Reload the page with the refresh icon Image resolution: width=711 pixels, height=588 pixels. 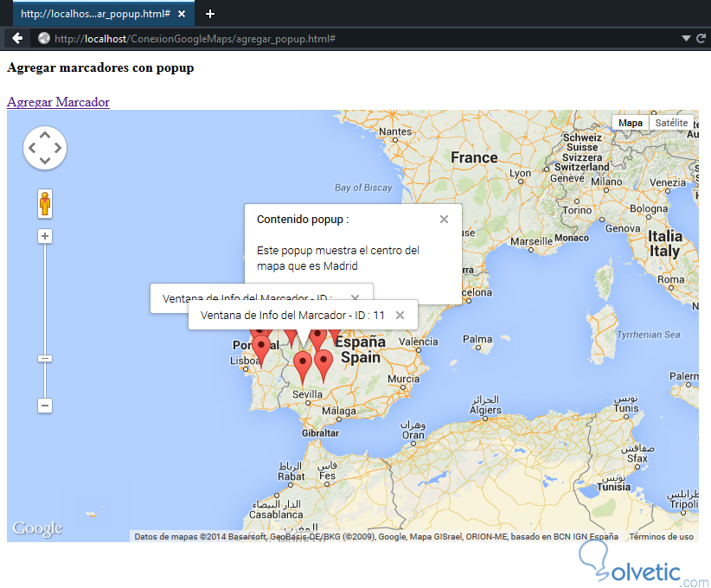click(x=701, y=39)
